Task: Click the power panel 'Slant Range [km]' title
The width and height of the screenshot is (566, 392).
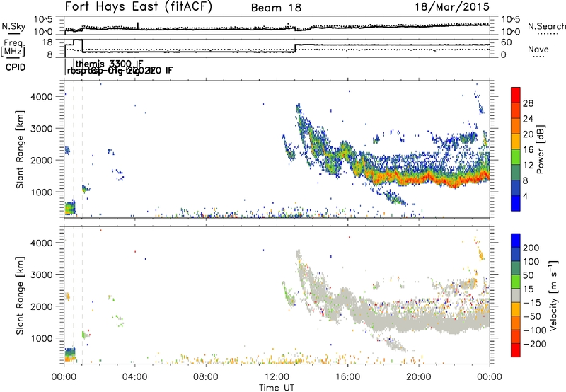Action: tap(20, 149)
